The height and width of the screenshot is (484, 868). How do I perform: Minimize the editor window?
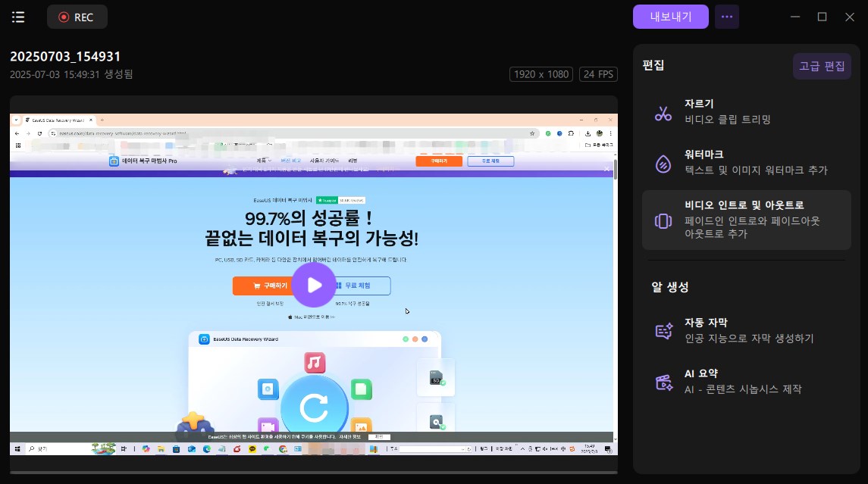point(794,17)
